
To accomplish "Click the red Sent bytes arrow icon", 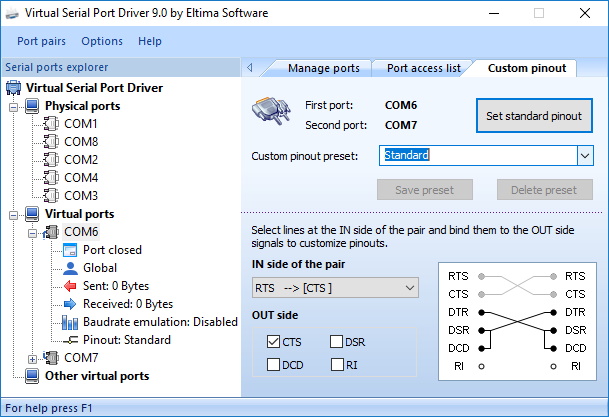I will (x=70, y=286).
